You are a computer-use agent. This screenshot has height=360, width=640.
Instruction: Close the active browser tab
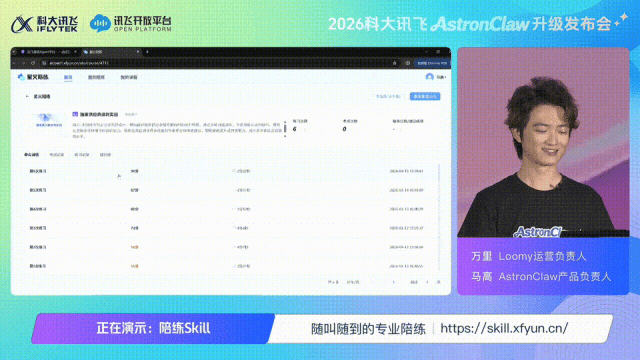[138, 52]
